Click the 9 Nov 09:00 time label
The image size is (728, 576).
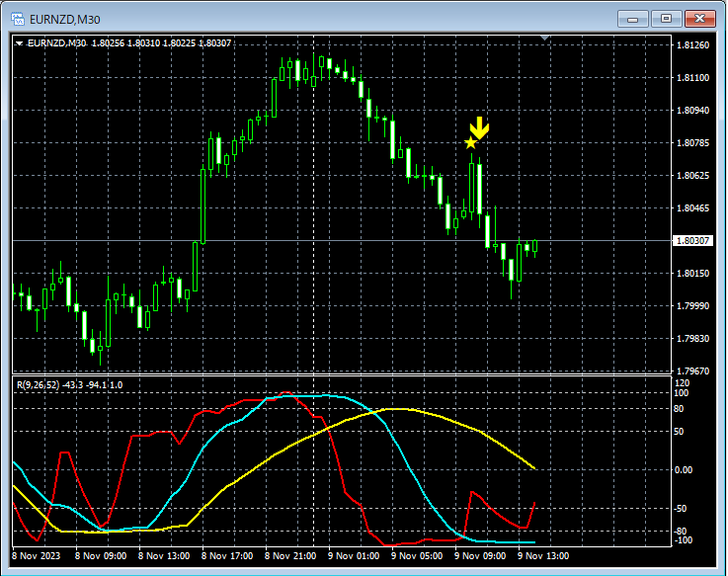(x=480, y=556)
